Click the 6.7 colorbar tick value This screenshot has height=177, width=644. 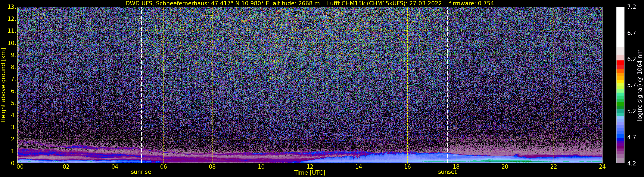point(632,33)
